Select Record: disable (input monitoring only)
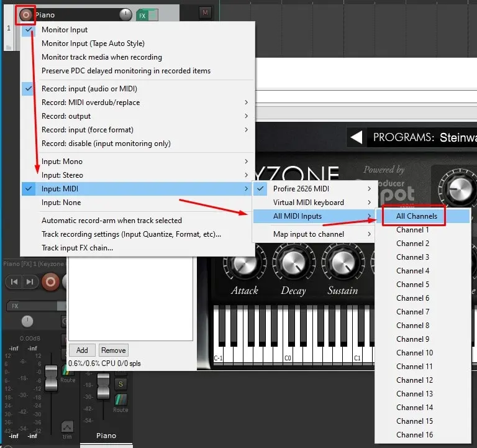 tap(137, 144)
